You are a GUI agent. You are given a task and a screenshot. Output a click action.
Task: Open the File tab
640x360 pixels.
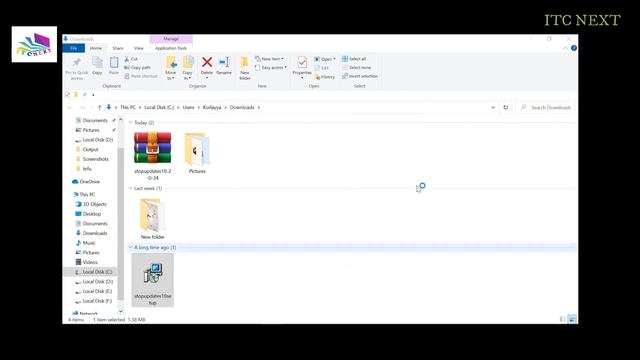click(x=74, y=48)
